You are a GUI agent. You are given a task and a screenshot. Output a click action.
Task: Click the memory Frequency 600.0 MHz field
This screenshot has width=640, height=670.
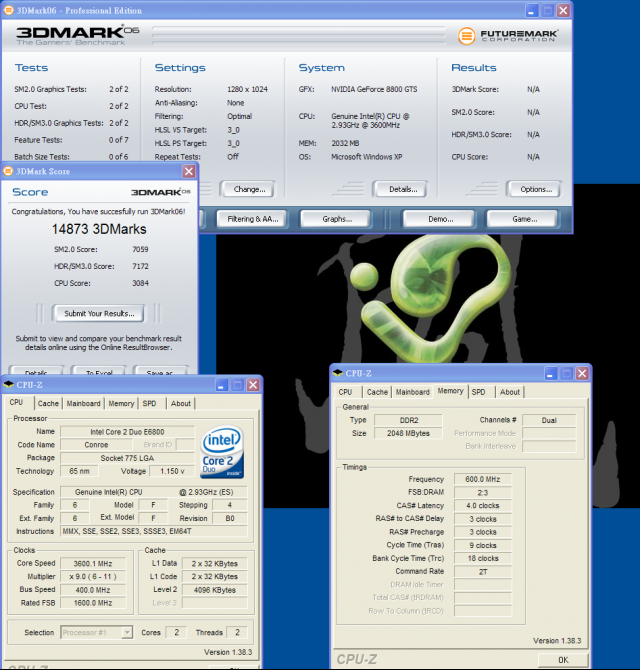(x=483, y=479)
